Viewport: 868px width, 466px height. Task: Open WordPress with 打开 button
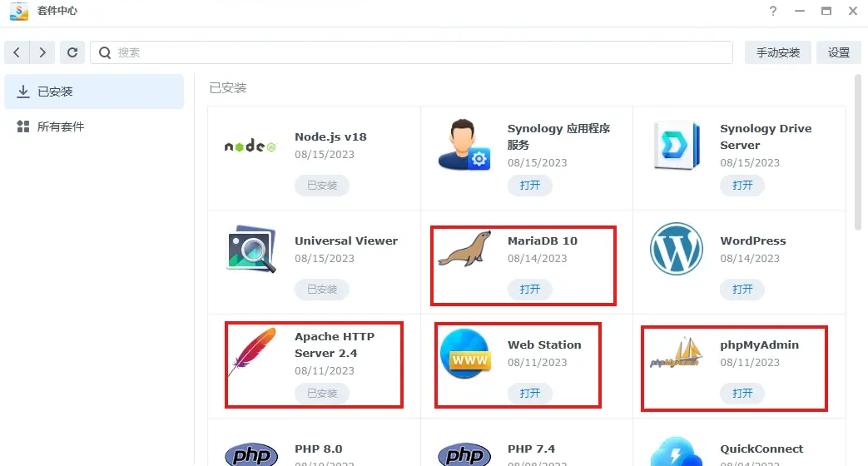click(x=742, y=290)
